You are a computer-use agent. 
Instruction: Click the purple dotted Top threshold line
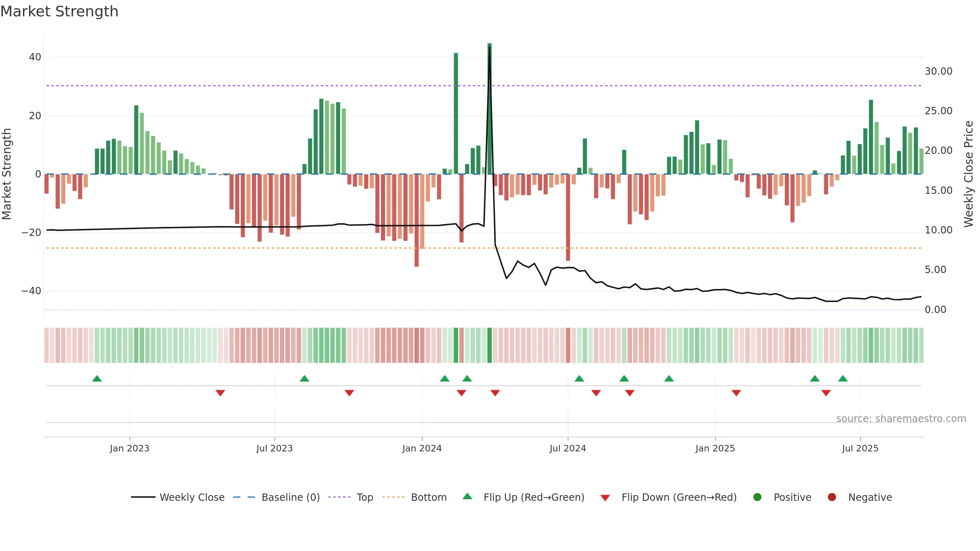click(484, 86)
